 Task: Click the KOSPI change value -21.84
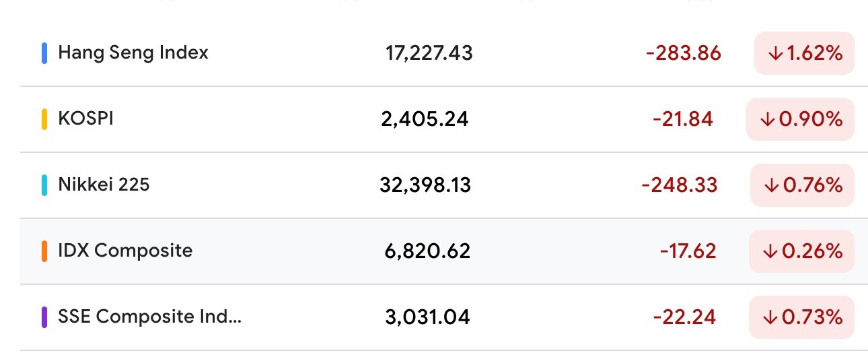click(x=682, y=119)
